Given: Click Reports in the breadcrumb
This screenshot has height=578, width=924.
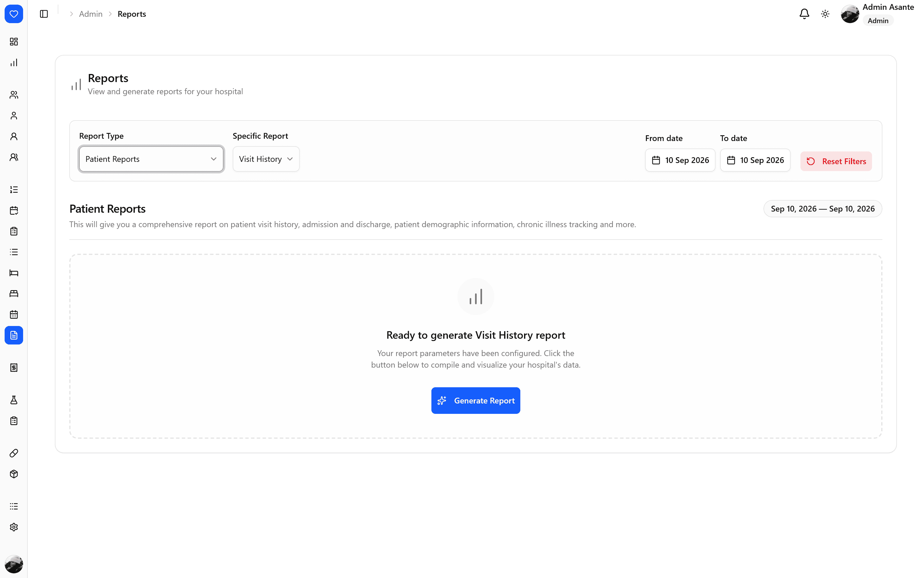Looking at the screenshot, I should (x=132, y=14).
